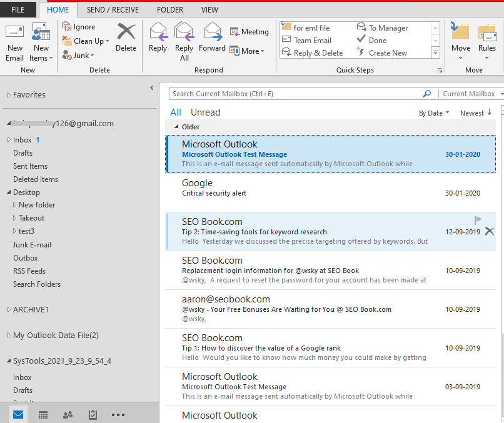Click the 'Create New' Quick Step

[389, 52]
